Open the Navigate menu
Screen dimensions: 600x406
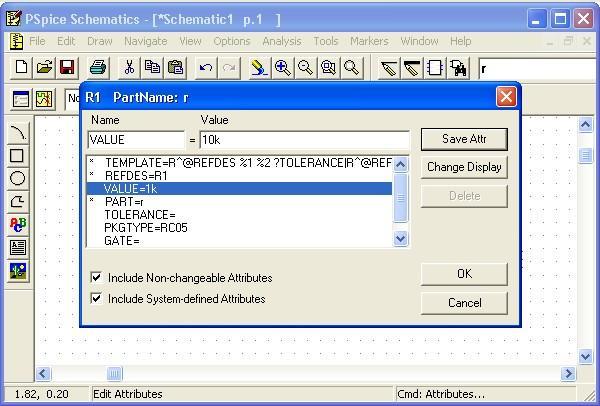pos(145,41)
